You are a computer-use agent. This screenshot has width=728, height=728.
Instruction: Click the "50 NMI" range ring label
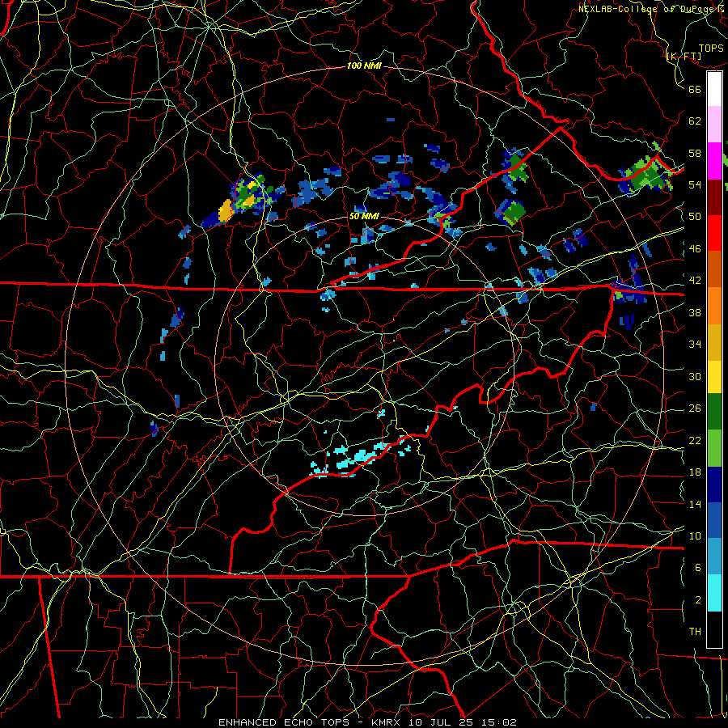tap(364, 217)
